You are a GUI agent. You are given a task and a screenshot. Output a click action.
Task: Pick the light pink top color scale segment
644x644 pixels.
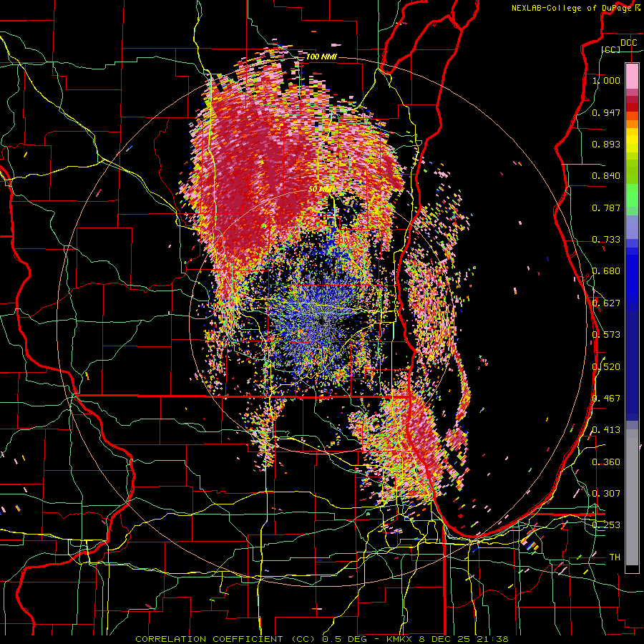pos(632,77)
